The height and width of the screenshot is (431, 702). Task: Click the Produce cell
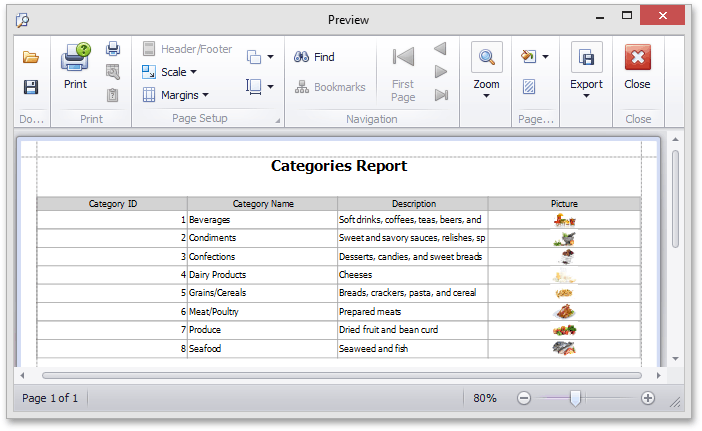[262, 330]
